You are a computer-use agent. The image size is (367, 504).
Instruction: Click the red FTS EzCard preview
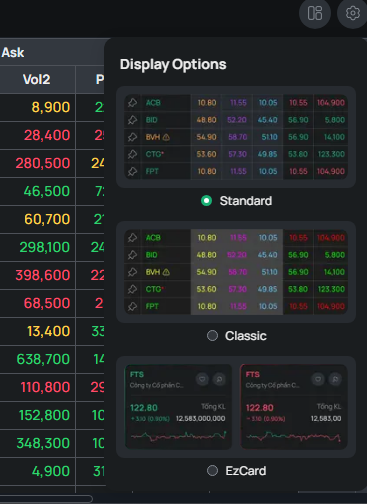click(294, 407)
